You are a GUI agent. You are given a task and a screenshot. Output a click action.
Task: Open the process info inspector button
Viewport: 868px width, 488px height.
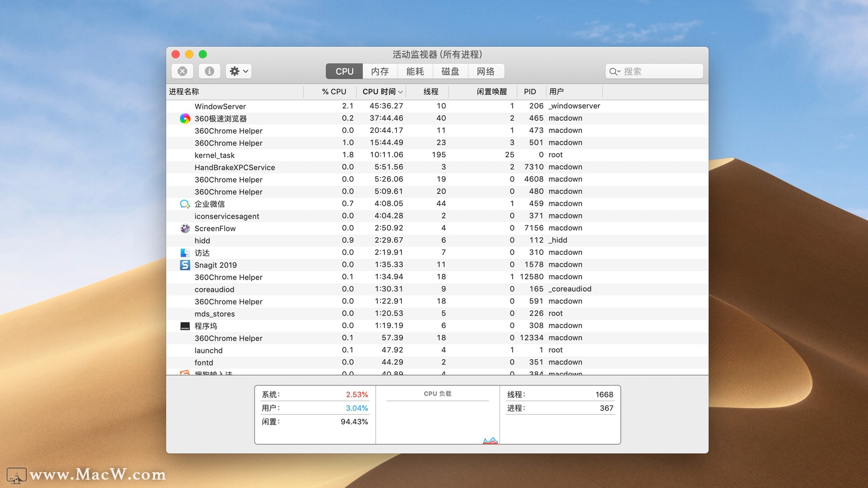(x=209, y=71)
